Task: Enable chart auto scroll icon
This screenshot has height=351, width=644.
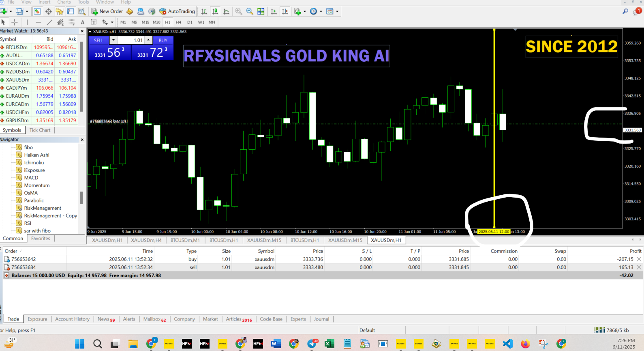Action: tap(274, 11)
